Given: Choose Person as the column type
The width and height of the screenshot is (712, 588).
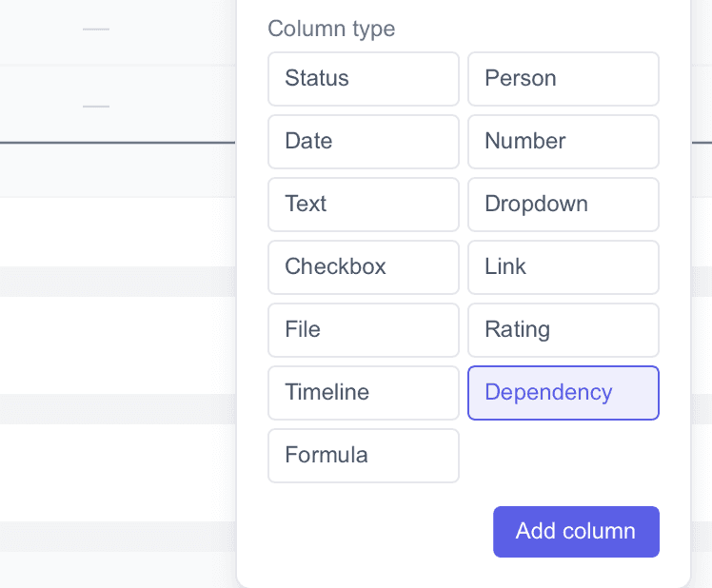Looking at the screenshot, I should pos(563,79).
